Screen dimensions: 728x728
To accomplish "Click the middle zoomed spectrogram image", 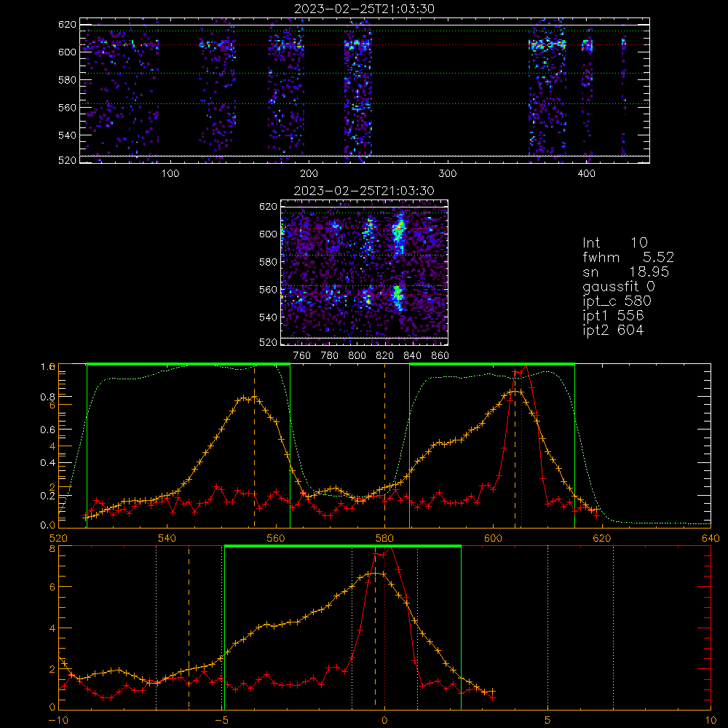I will [364, 272].
